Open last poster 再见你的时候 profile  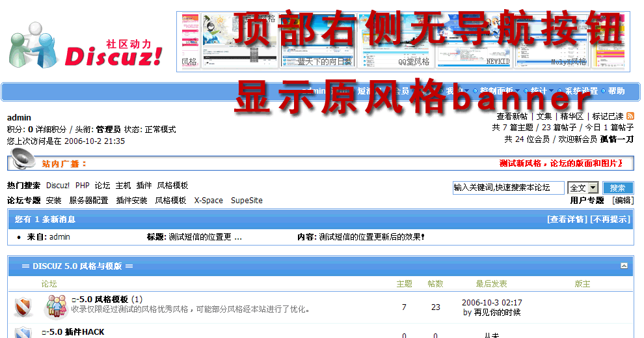(x=497, y=313)
